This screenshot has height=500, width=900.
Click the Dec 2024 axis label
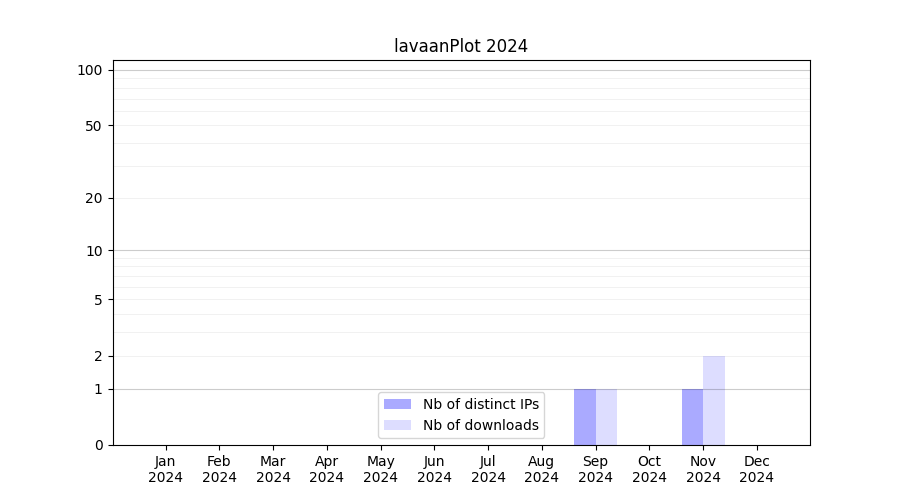[x=757, y=469]
